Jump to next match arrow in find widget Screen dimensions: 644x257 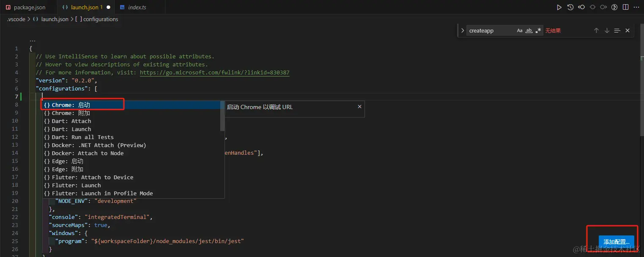click(x=607, y=30)
